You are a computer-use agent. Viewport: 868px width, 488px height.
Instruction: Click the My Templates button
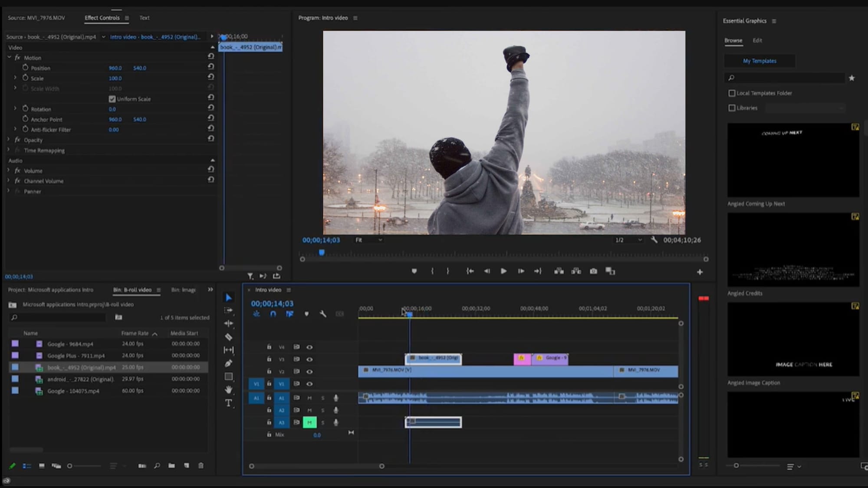(759, 61)
